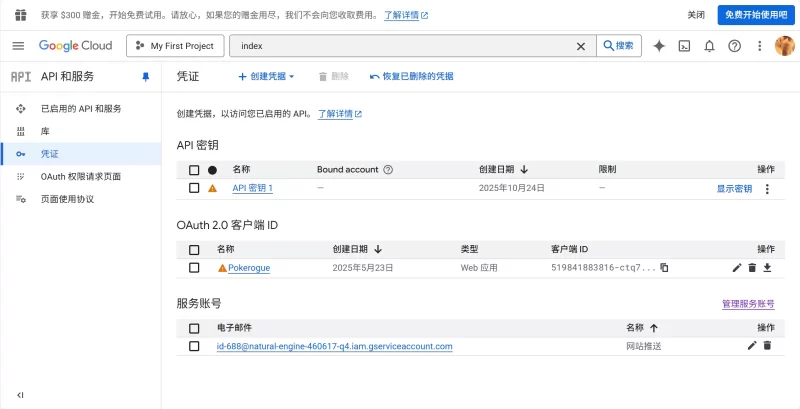Edit the Pokerogue OAuth client
Image resolution: width=800 pixels, height=409 pixels.
pyautogui.click(x=737, y=268)
